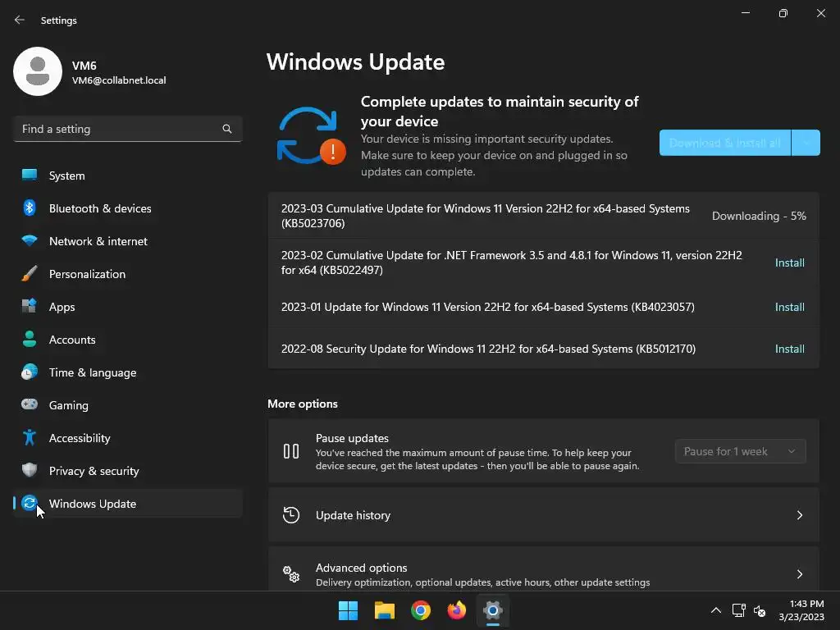Open the Pause for 1 week dropdown
Viewport: 840px width, 630px height.
click(741, 452)
